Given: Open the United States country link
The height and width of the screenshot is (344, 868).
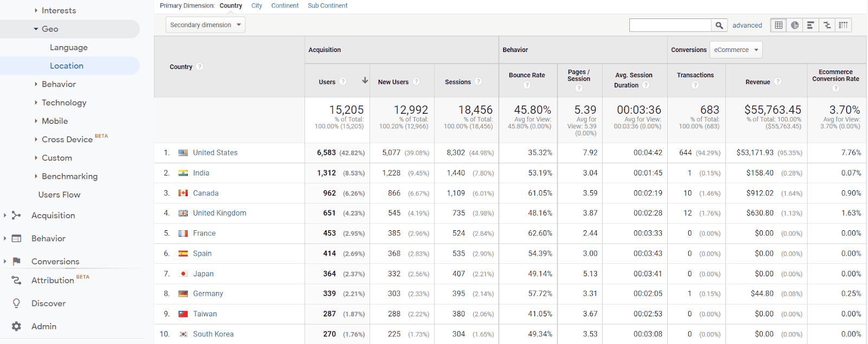Looking at the screenshot, I should point(215,153).
